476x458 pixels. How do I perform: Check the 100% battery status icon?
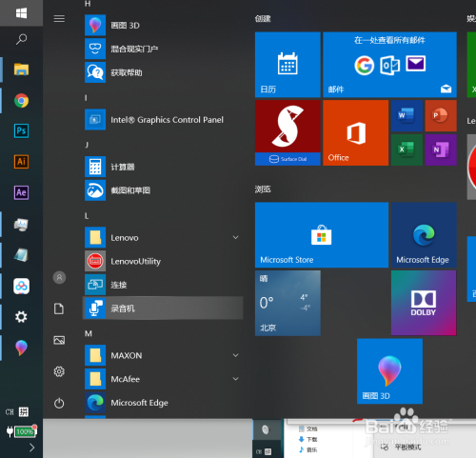click(22, 431)
